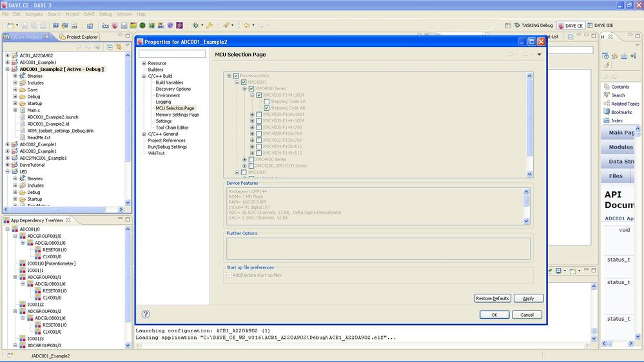Click the Further Options text box
Screen dimensions: 644x362
tap(378, 248)
